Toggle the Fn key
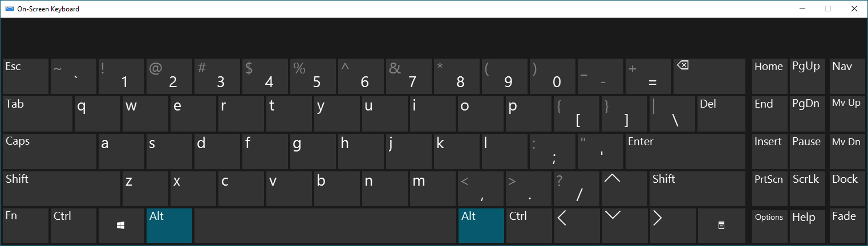Screen dimensions: 868x246 [25, 225]
